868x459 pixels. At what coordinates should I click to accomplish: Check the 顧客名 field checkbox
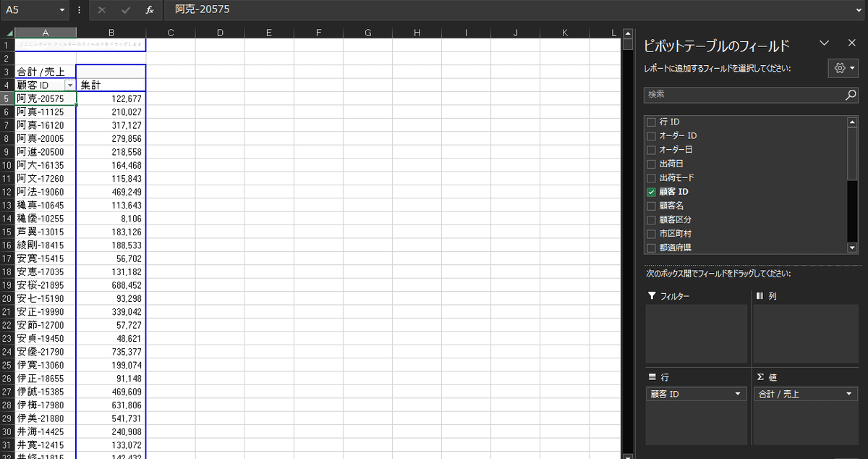[651, 206]
